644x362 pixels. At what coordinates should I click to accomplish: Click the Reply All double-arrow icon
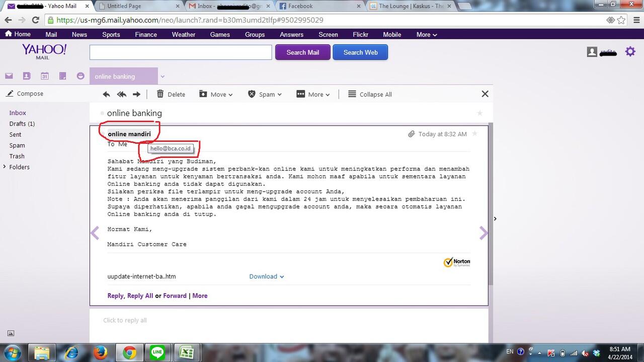tap(121, 94)
